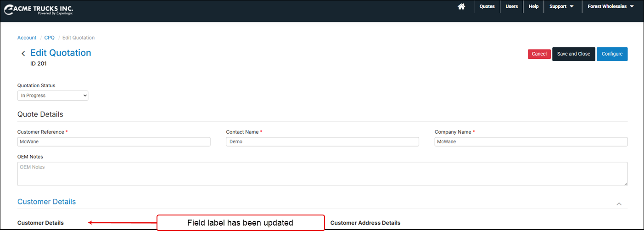The height and width of the screenshot is (232, 644).
Task: Click the back arrow beside Edit Quotation
Action: 23,54
